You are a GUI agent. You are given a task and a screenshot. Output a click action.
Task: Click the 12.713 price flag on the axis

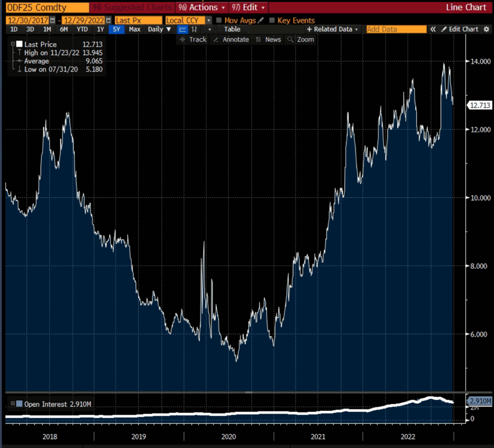click(480, 105)
